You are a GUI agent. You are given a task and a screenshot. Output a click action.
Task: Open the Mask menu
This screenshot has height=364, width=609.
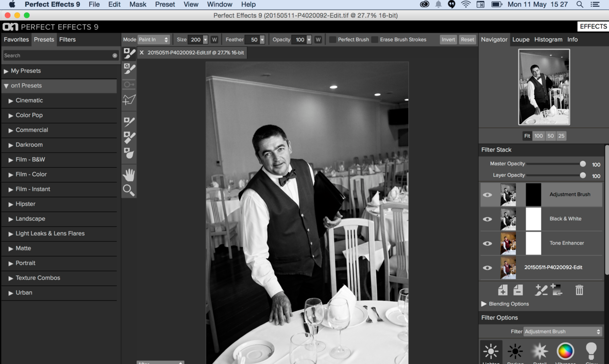click(x=138, y=4)
